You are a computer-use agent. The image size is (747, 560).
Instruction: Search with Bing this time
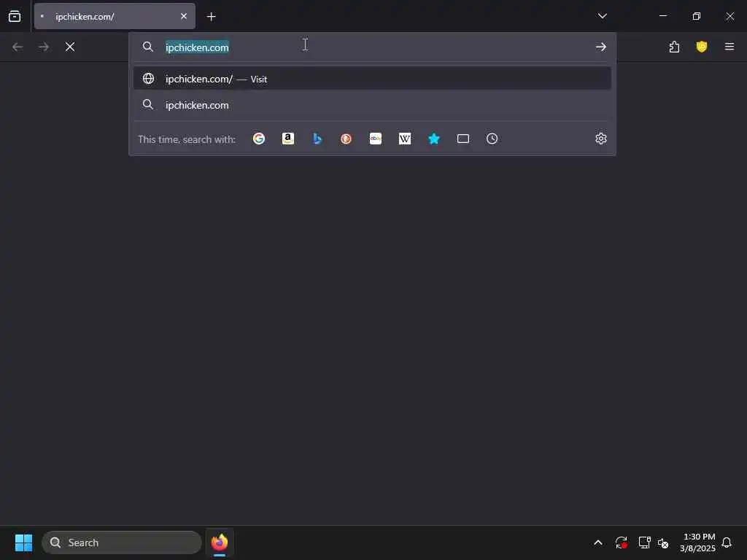point(317,139)
